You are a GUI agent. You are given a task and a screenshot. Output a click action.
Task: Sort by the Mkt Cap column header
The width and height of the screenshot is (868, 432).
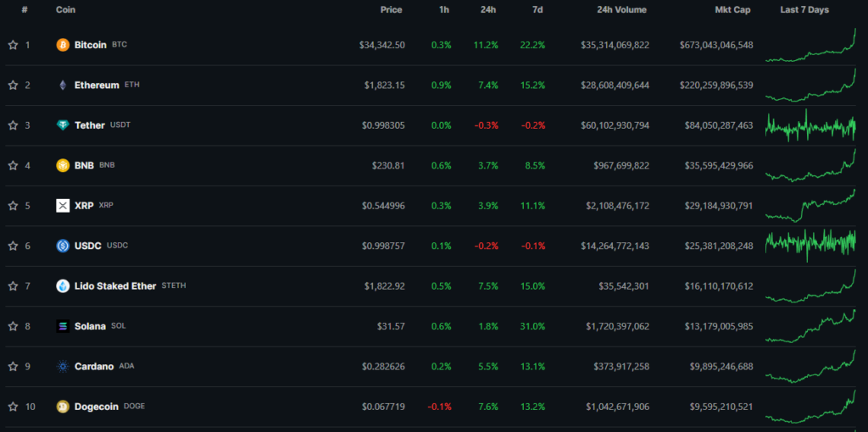[x=733, y=10]
